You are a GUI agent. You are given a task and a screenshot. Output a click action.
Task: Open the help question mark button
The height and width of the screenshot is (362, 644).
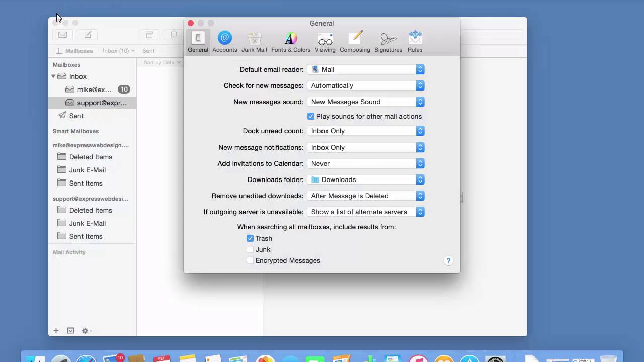click(449, 261)
